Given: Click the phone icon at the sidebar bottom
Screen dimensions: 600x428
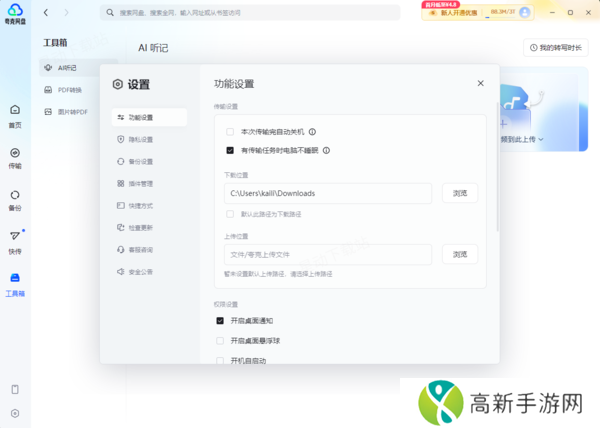Looking at the screenshot, I should click(x=15, y=389).
